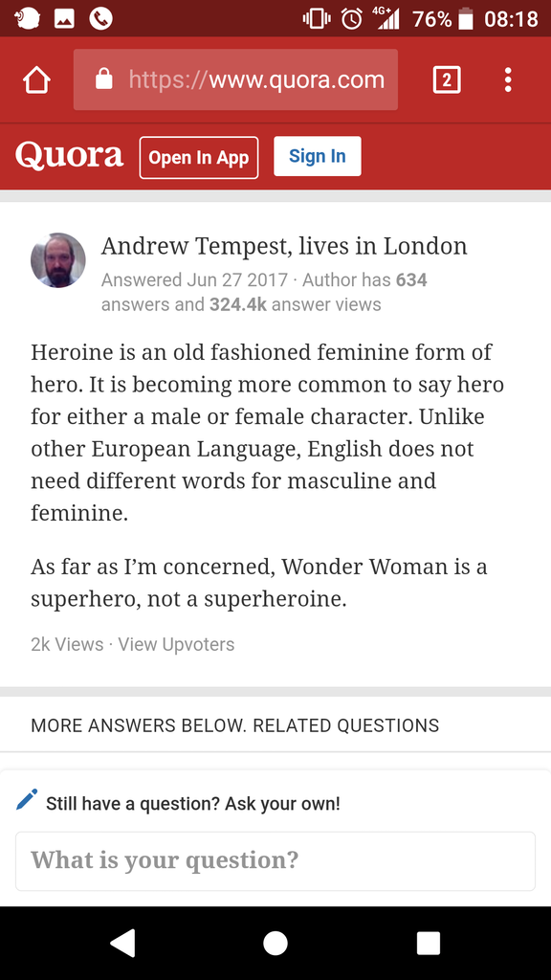Open the tab switcher showing 2 tabs
Screen dimensions: 551x980
[447, 80]
